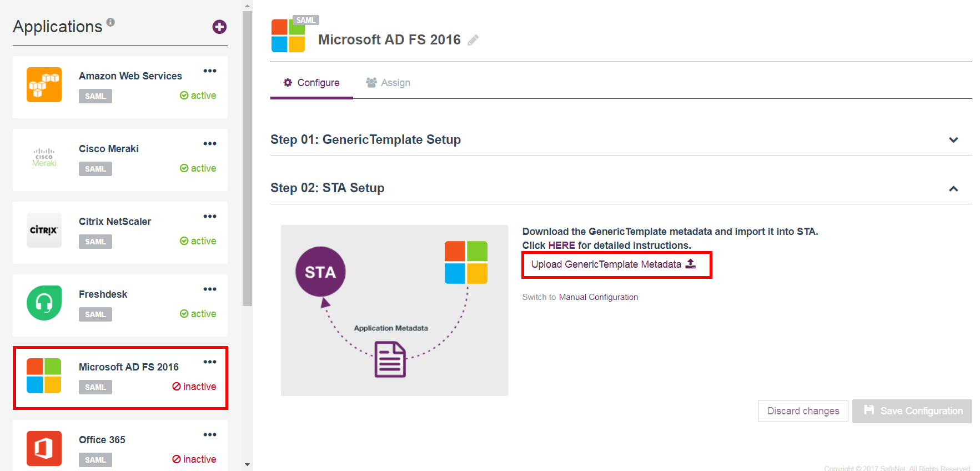Click the header Microsoft AD FS logo

(288, 36)
